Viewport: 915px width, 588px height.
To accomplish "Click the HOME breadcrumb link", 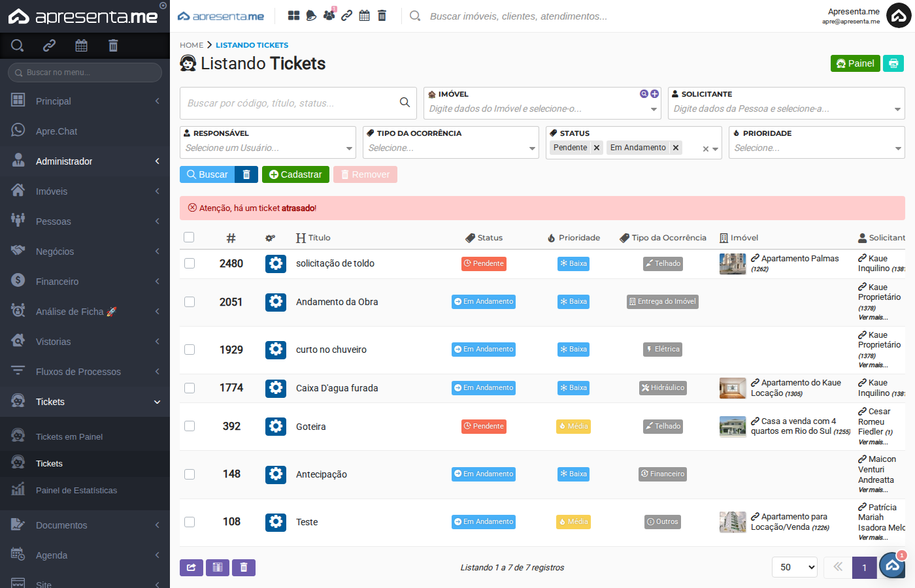I will tap(191, 45).
